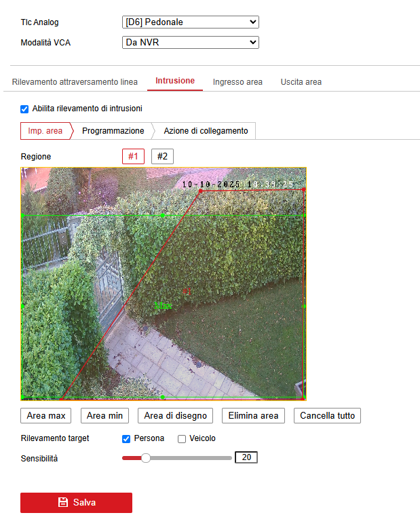Expand the Modalità VCA dropdown
This screenshot has width=420, height=532.
(190, 42)
